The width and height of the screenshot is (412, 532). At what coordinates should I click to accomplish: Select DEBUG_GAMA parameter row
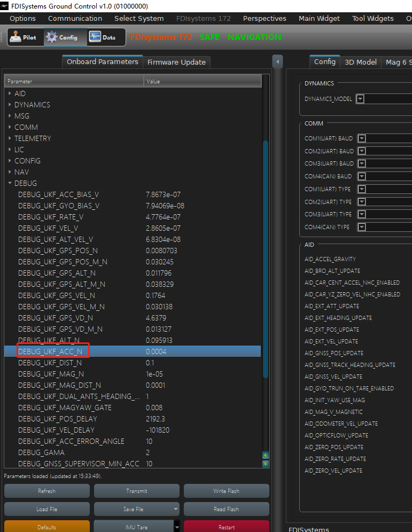click(133, 452)
